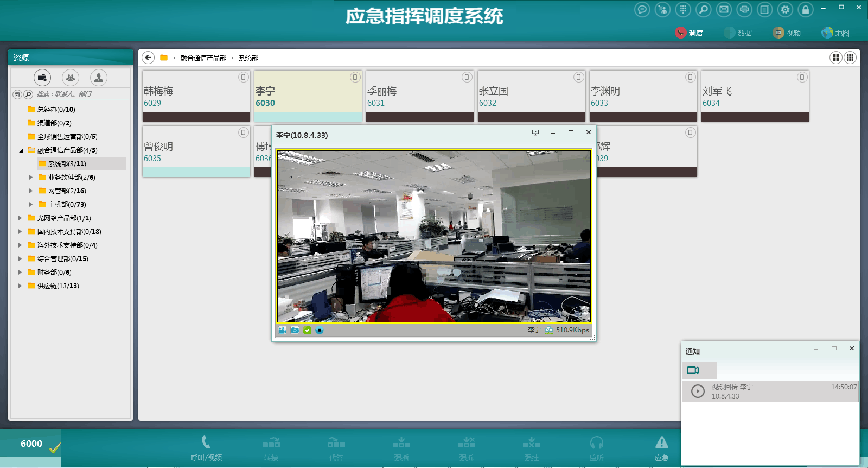Screen dimensions: 868x468
Task: Click the printer icon in top toolbar
Action: (744, 9)
